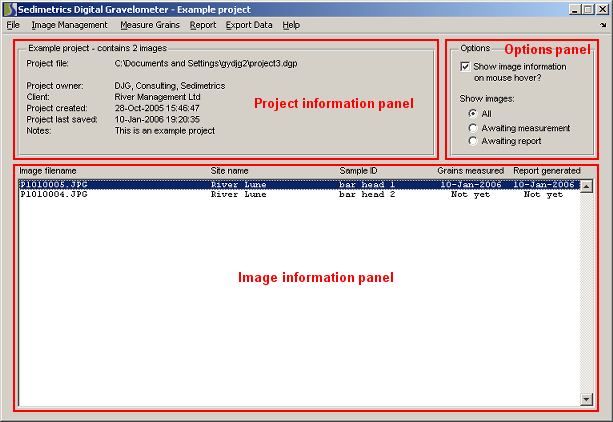Click the project file path text
This screenshot has height=422, width=613.
pyautogui.click(x=206, y=63)
